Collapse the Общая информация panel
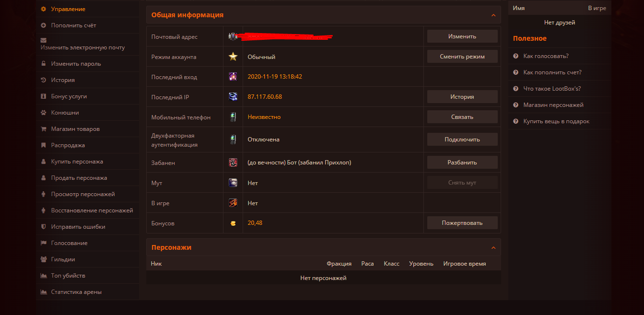 click(x=493, y=15)
